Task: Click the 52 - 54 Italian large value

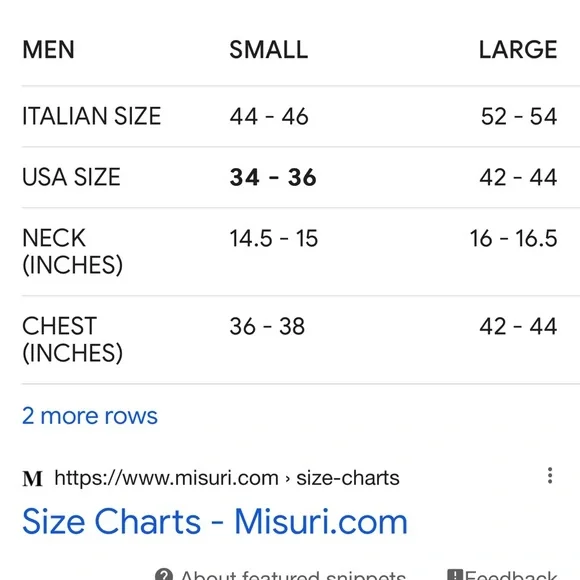Action: tap(519, 116)
